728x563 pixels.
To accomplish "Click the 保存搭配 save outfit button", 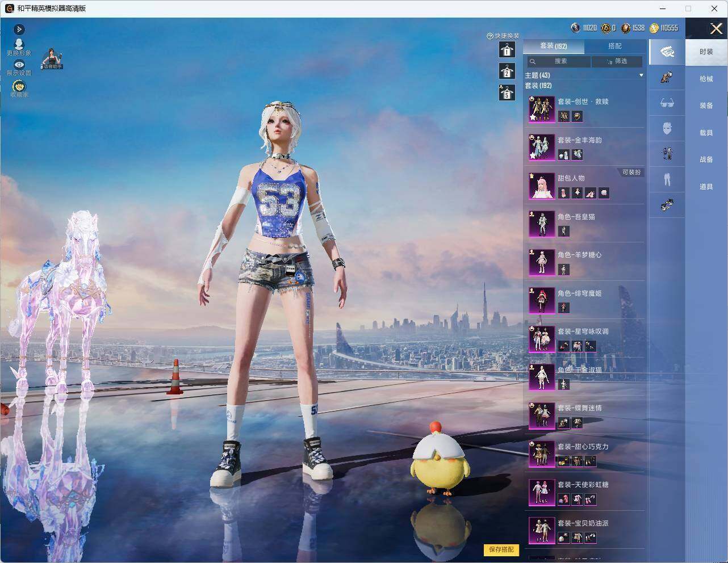I will click(x=501, y=549).
